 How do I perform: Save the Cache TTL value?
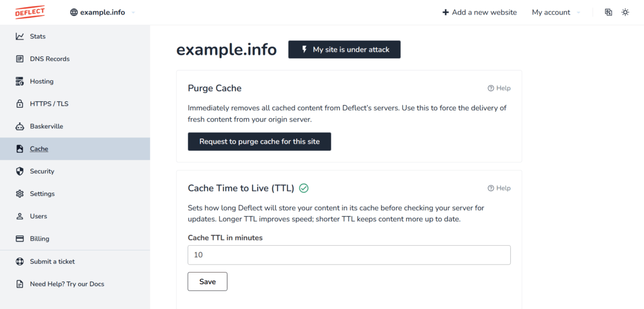[x=207, y=281]
